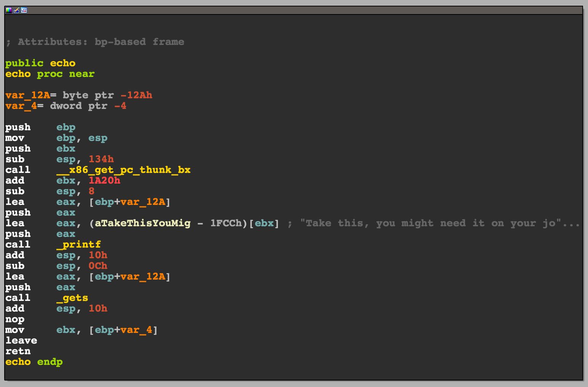
Task: Click the pencil edit node icon
Action: pyautogui.click(x=16, y=10)
